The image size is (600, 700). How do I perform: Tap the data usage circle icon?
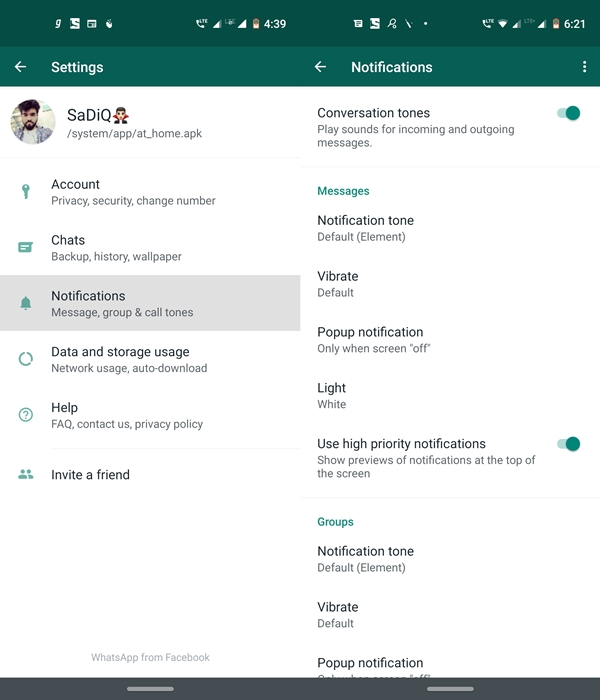click(x=26, y=359)
